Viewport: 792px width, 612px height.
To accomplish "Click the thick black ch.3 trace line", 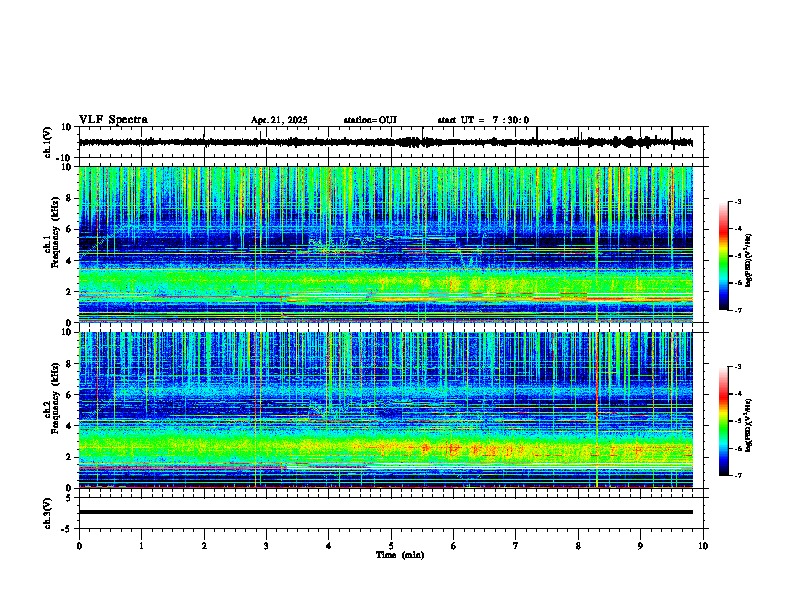I will (385, 512).
